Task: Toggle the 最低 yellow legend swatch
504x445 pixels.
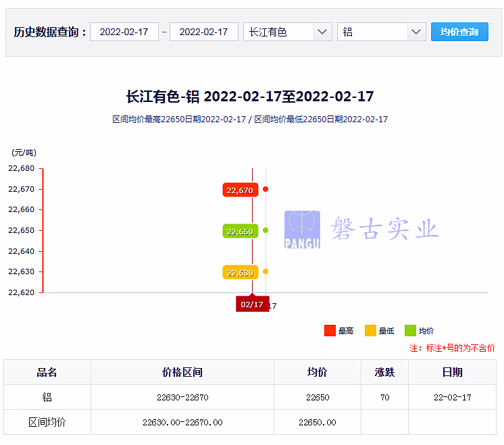Action: pyautogui.click(x=370, y=331)
